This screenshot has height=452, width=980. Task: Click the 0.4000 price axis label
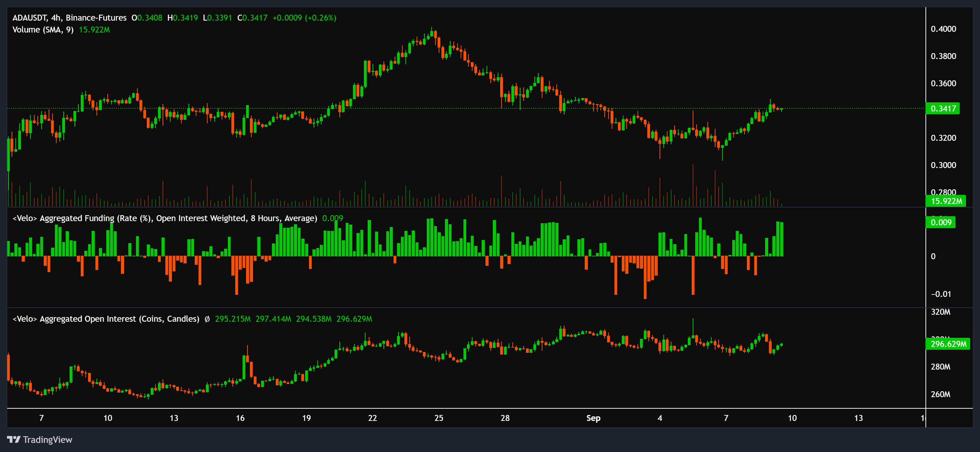coord(943,29)
